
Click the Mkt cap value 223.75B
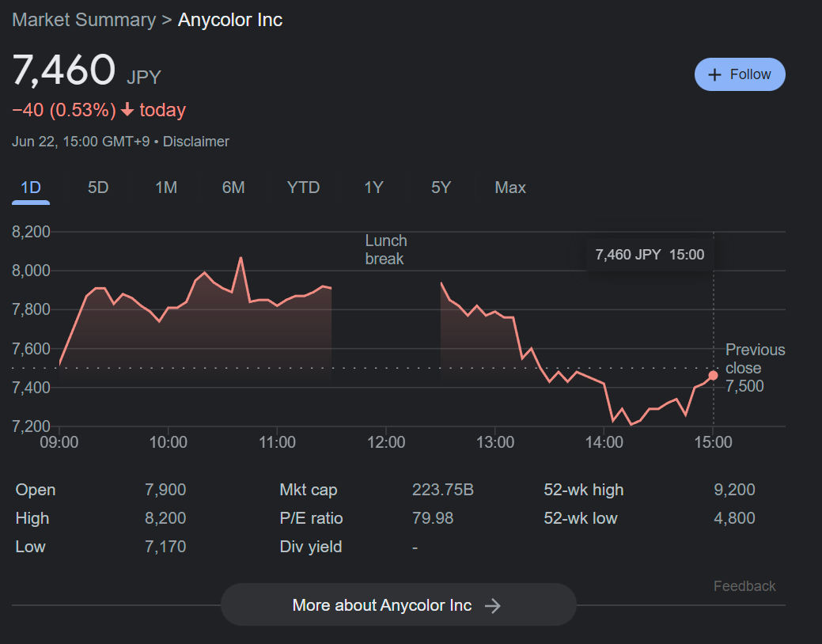click(443, 490)
